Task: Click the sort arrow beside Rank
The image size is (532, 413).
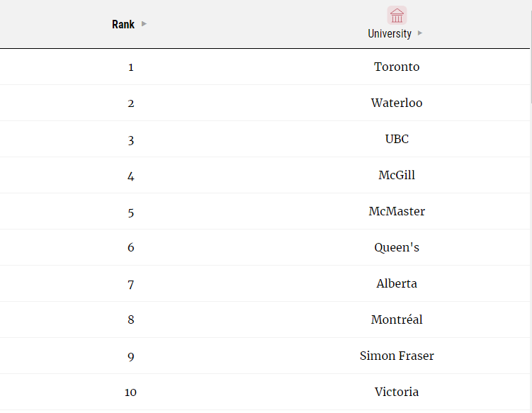Action: (x=145, y=24)
